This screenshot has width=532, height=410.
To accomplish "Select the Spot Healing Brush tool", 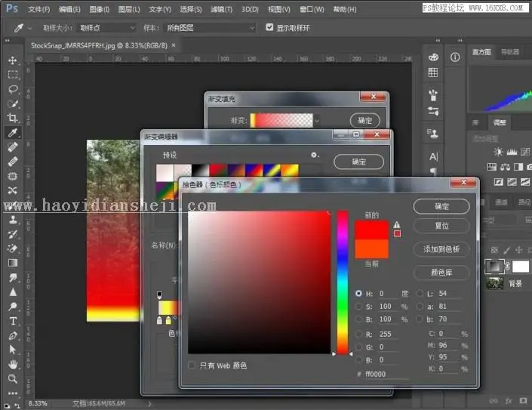I will pos(13,147).
